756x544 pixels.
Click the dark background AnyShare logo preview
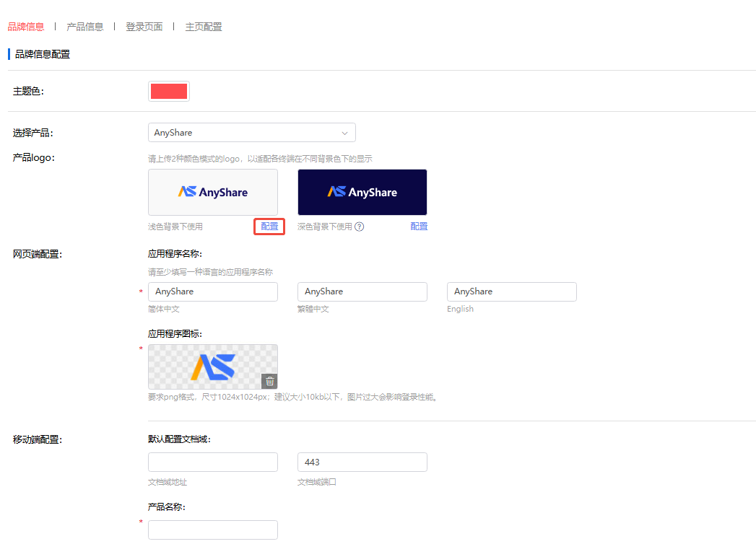[362, 192]
